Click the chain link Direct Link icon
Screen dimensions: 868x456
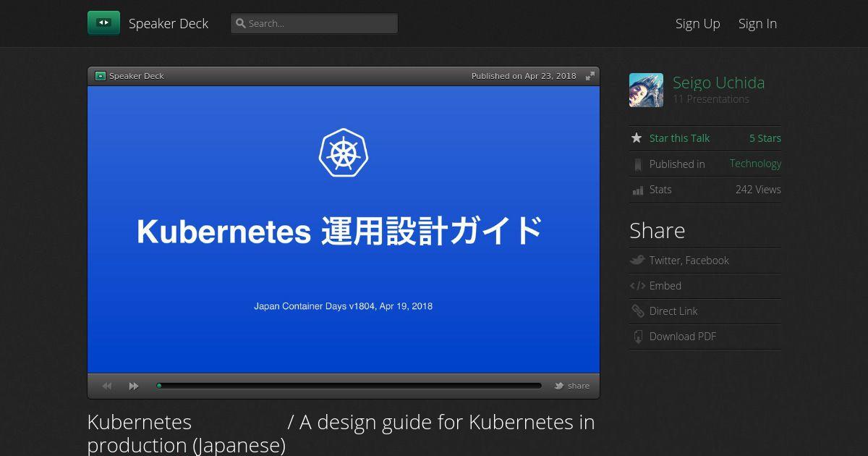(637, 311)
